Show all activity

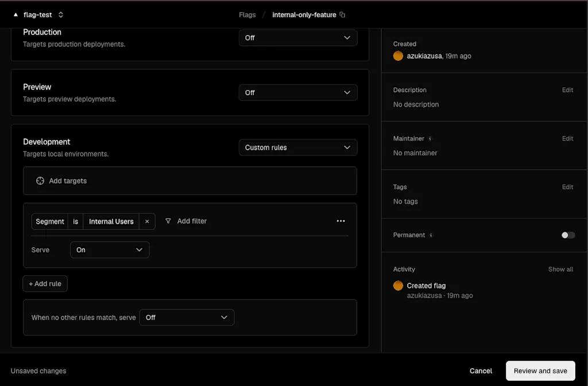click(x=560, y=269)
